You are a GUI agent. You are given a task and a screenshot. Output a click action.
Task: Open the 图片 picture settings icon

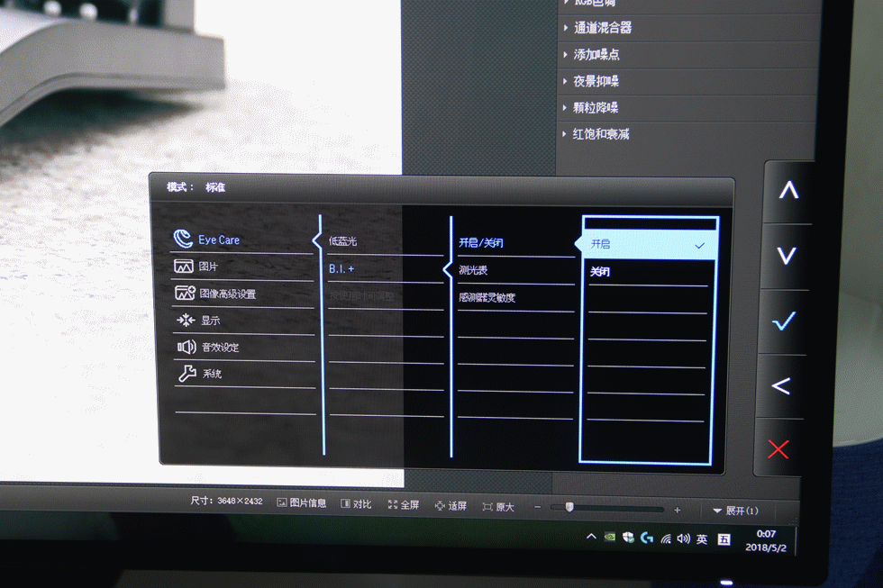coord(184,267)
